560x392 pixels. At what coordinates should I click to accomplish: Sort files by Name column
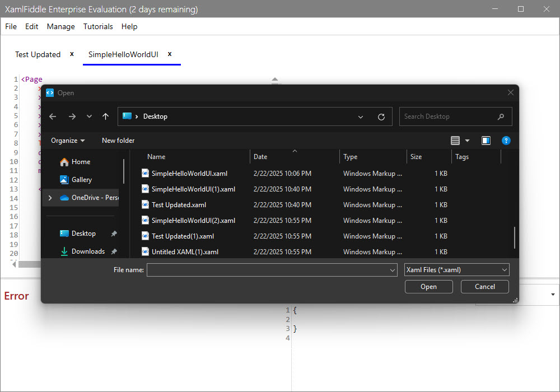click(156, 157)
